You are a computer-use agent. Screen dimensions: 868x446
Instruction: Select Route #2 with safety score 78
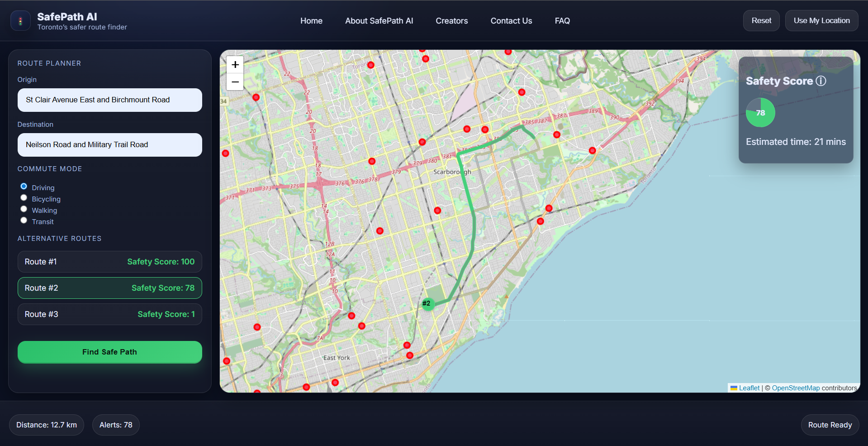110,288
